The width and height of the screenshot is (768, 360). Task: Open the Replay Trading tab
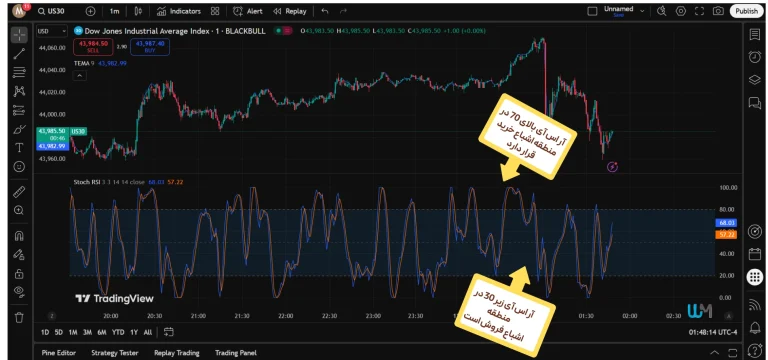pyautogui.click(x=177, y=353)
